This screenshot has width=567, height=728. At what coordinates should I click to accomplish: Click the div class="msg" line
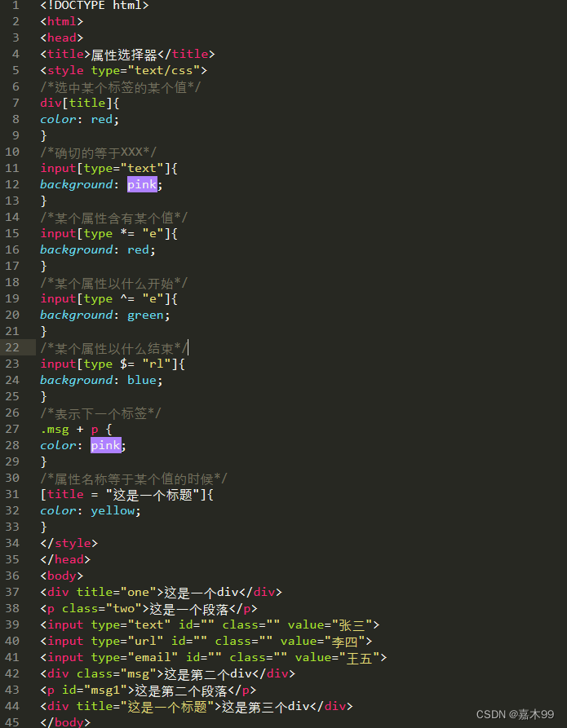coord(168,673)
